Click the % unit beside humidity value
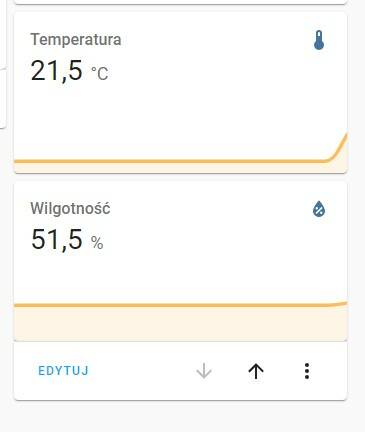 [97, 242]
